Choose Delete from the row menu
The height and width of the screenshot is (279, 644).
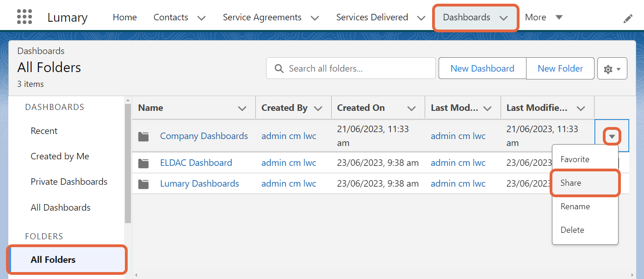[x=585, y=230]
